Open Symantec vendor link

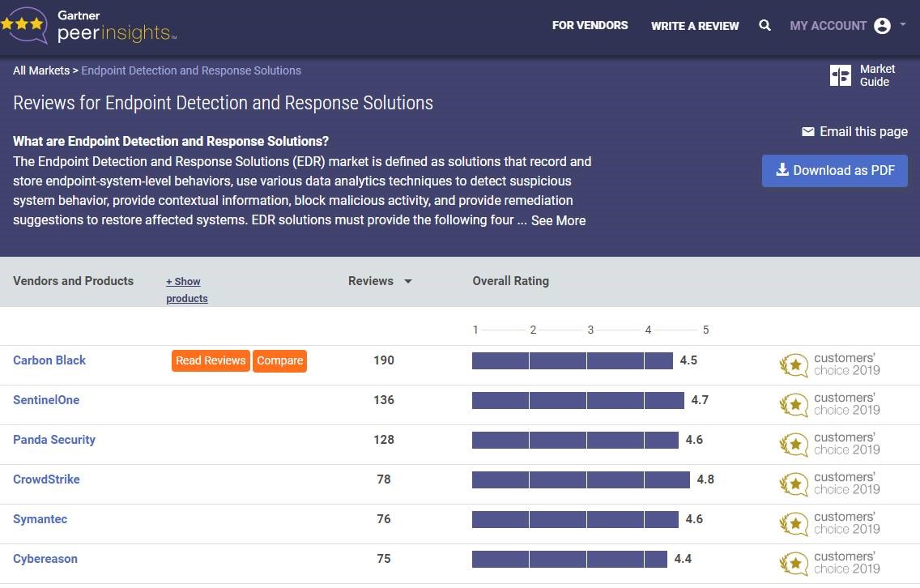click(40, 519)
